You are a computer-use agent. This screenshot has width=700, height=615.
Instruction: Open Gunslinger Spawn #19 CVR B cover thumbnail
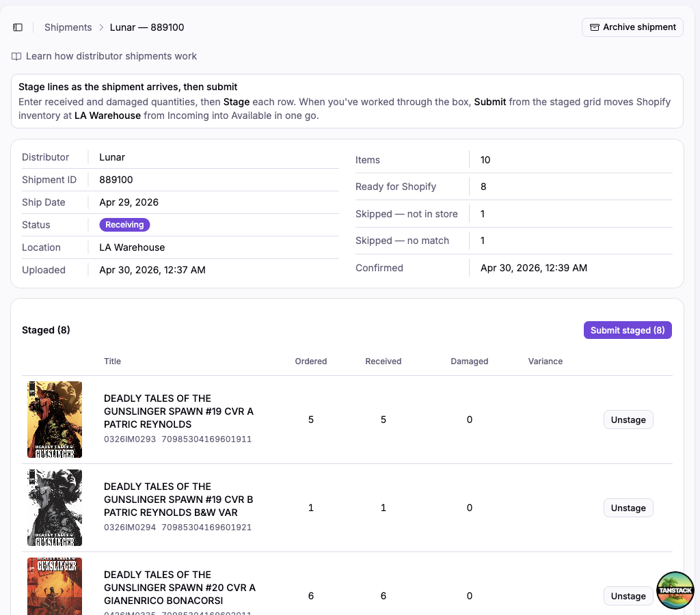(55, 508)
